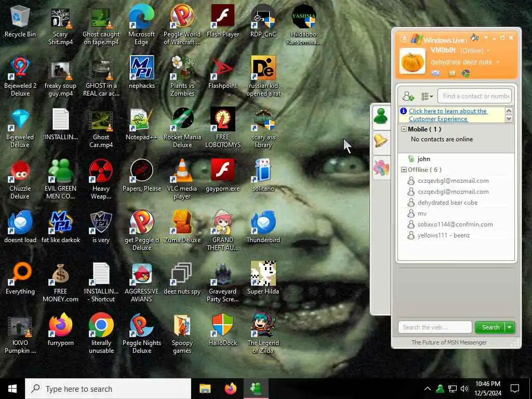Select contact dehydrated bear cube
Screen dimensions: 532x399
(447, 203)
